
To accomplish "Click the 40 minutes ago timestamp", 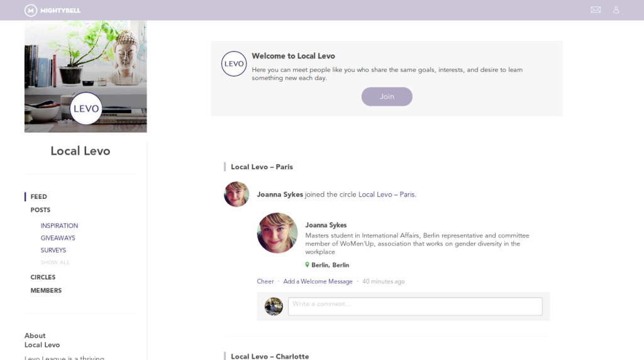I will click(x=383, y=281).
